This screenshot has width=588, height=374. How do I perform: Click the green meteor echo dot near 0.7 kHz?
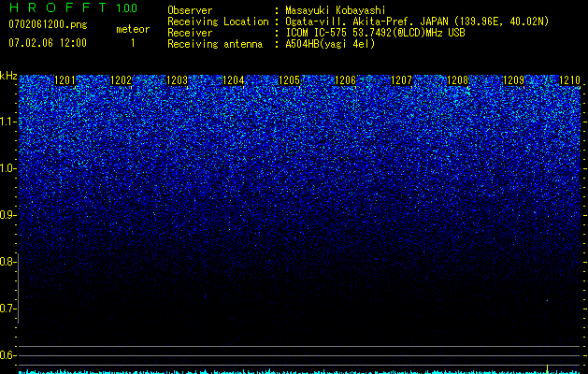(x=547, y=300)
